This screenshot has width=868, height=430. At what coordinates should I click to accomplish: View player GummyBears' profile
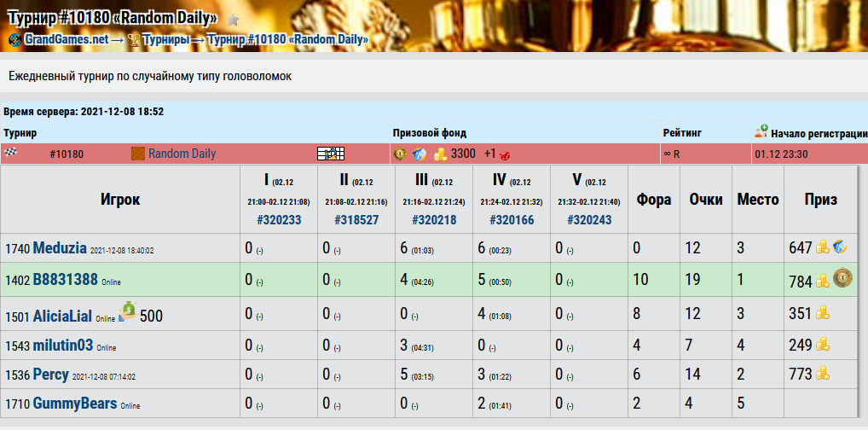75,404
